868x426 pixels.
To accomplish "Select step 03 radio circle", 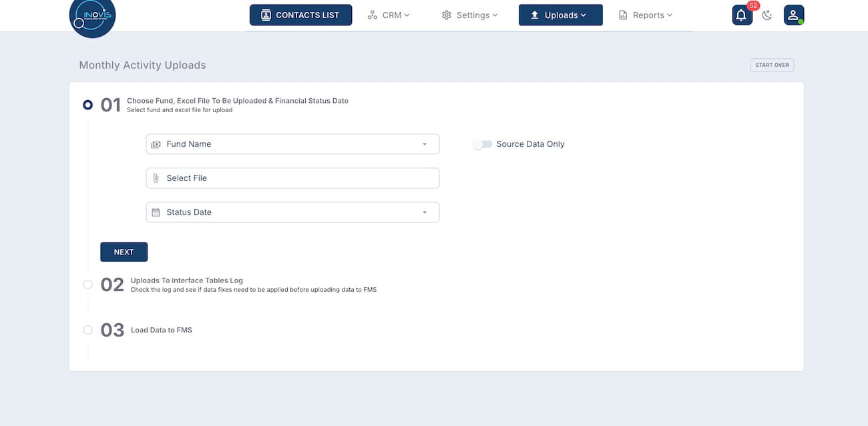I will [87, 330].
